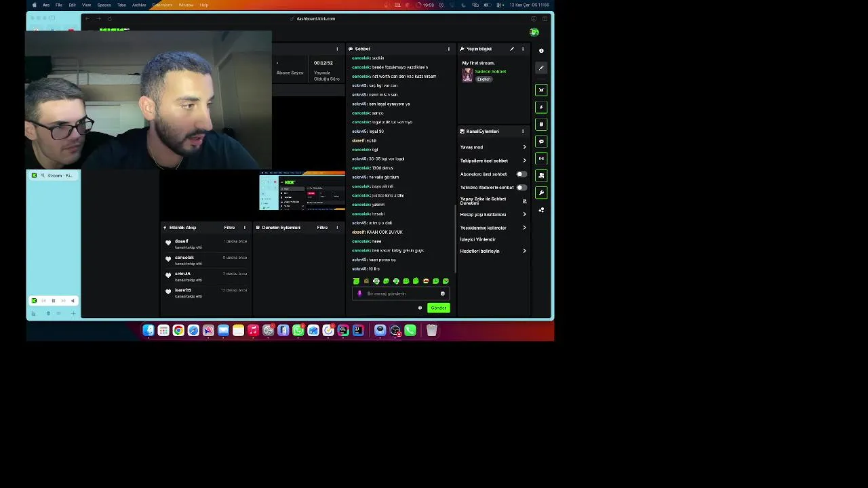Open Denetim Eylemleri three-dot menu
Screen dimensions: 868x488
coord(337,228)
